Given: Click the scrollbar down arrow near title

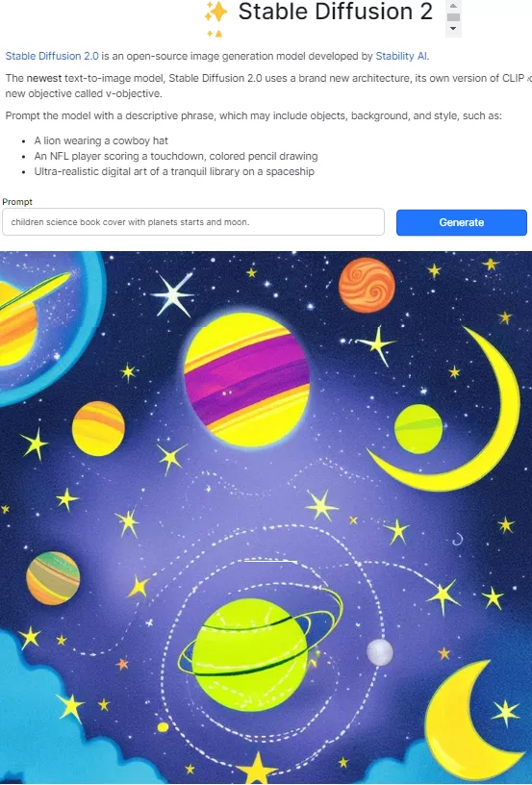Looking at the screenshot, I should tap(453, 29).
